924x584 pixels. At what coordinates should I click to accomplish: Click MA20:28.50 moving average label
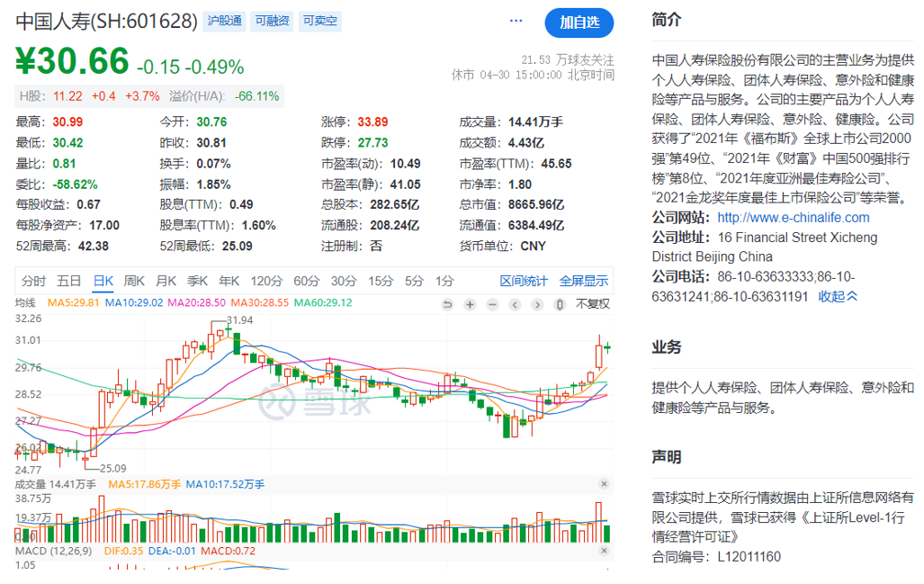coord(197,303)
